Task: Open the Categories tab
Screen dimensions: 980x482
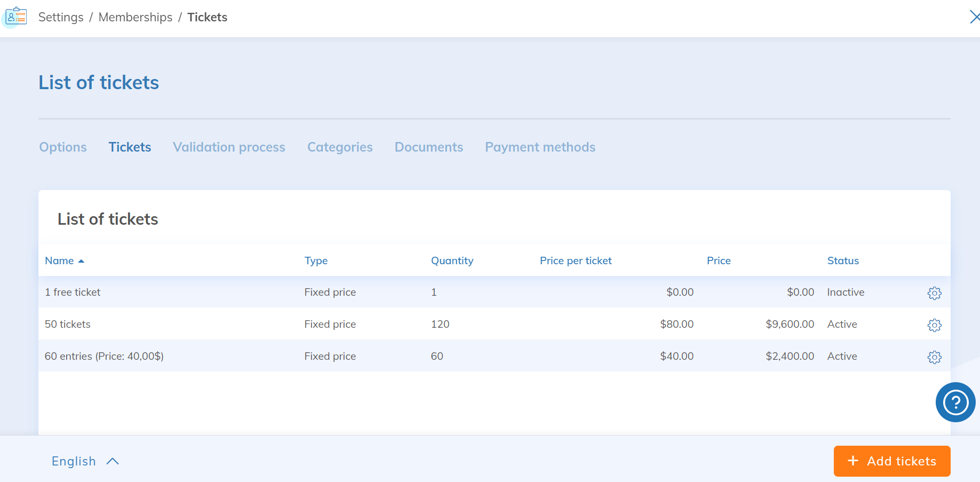Action: (x=340, y=147)
